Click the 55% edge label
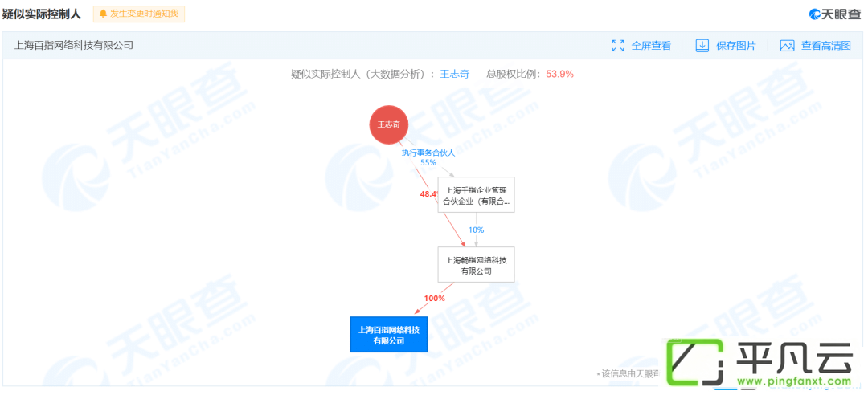 click(x=428, y=163)
